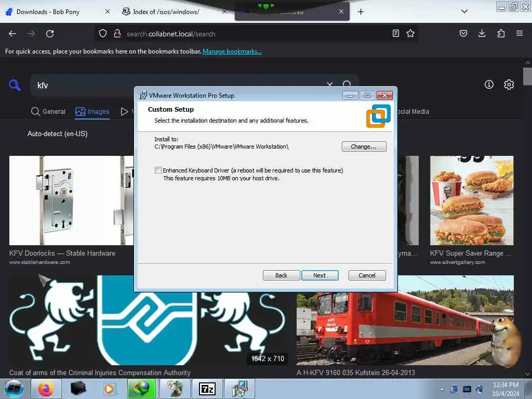The image size is (532, 399).
Task: Close the Index of /isos/windows/ tab
Action: pos(224,11)
